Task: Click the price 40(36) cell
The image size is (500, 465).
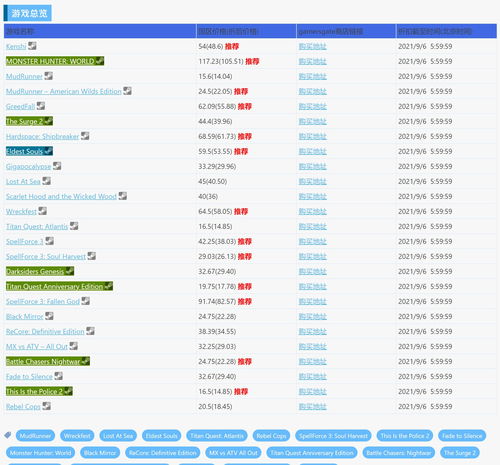Action: [x=246, y=196]
